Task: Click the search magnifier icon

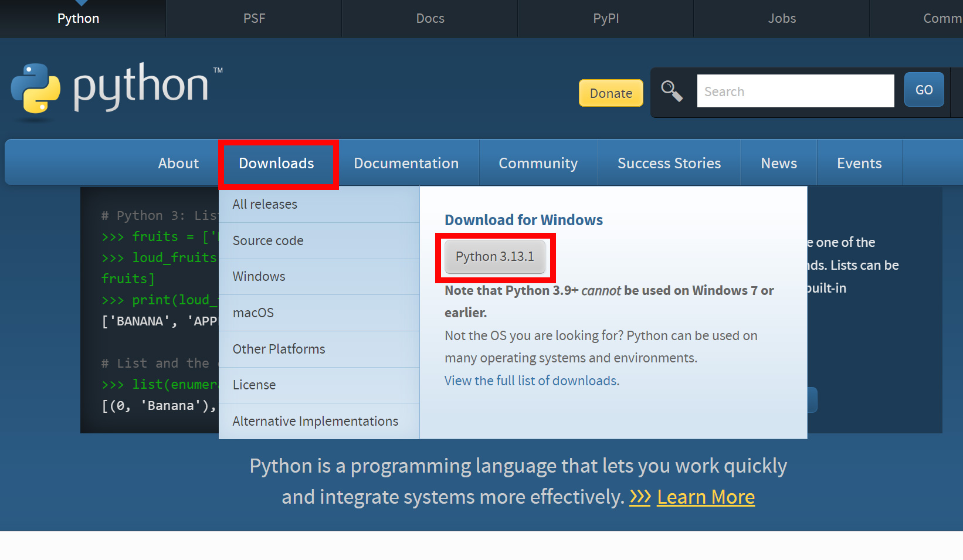Action: tap(672, 92)
